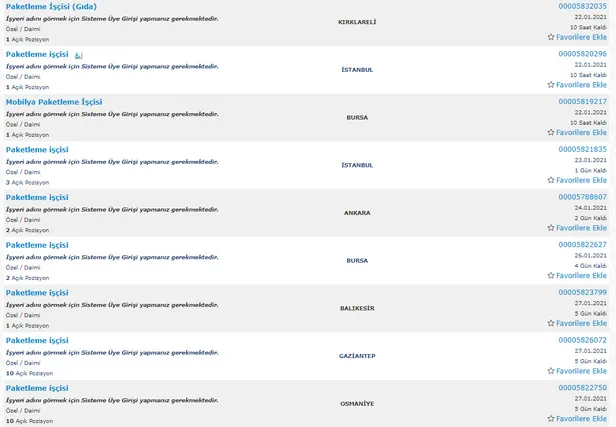Click the favorite star on the Gaziantep listing
This screenshot has height=427, width=616.
pos(551,371)
